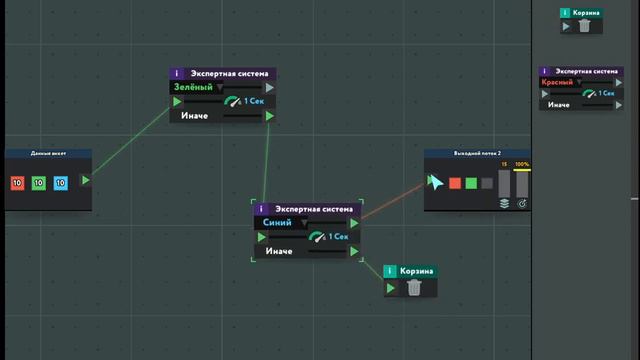This screenshot has height=360, width=640.
Task: Click the green square in Выходной поток 2
Action: click(x=471, y=183)
